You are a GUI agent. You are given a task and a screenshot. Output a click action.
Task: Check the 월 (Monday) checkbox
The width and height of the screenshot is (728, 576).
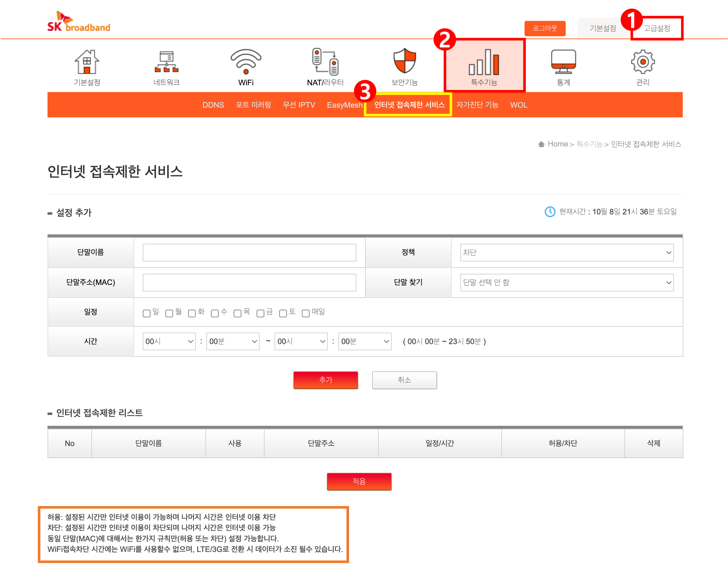coord(169,313)
